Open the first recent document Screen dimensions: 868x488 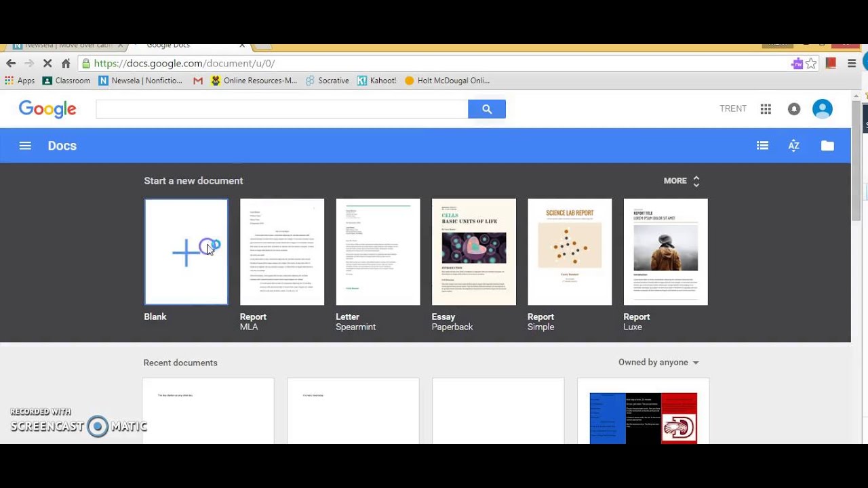[208, 411]
